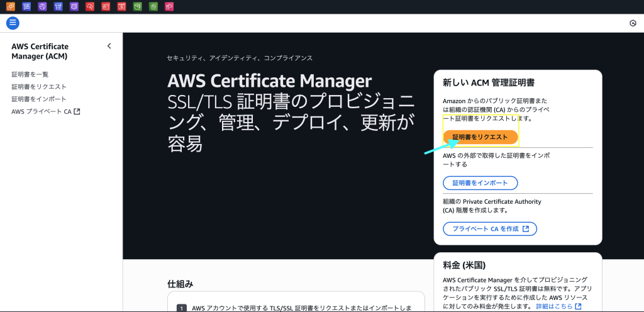Image resolution: width=644 pixels, height=312 pixels.
Task: Collapse the ACM side navigation panel
Action: pyautogui.click(x=109, y=46)
